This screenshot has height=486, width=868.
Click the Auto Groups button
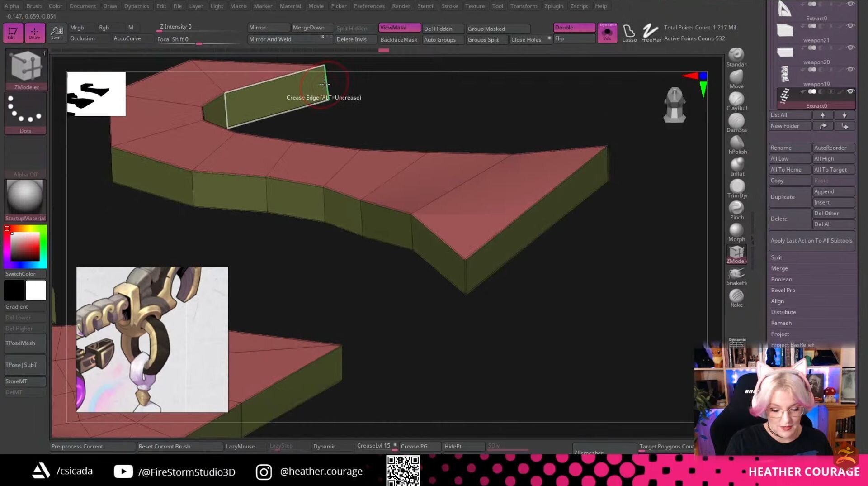coord(443,40)
